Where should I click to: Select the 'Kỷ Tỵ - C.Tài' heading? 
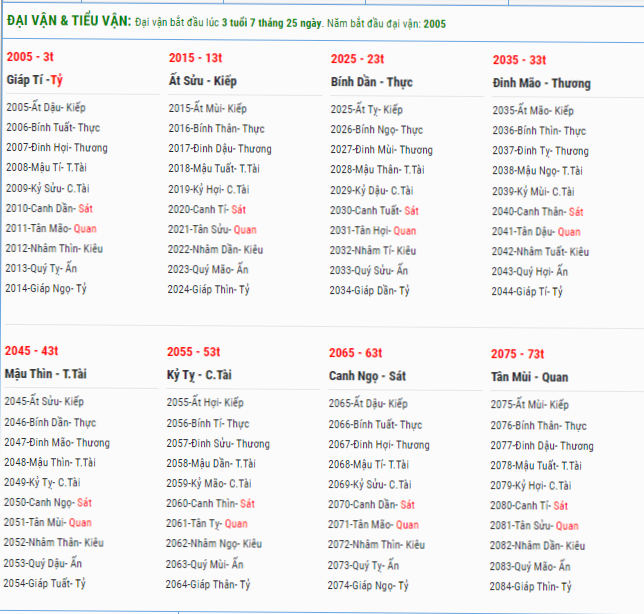coord(199,375)
